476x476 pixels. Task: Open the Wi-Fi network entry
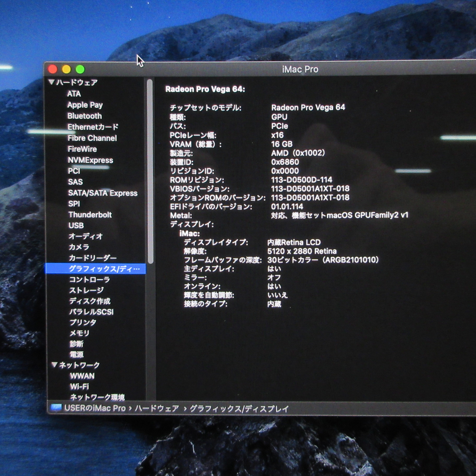(79, 386)
